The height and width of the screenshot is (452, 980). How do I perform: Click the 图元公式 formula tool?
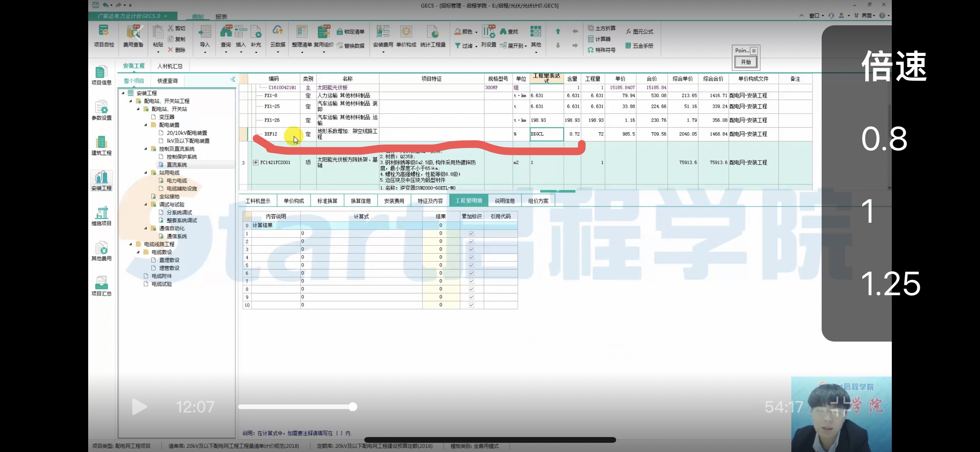(x=639, y=31)
